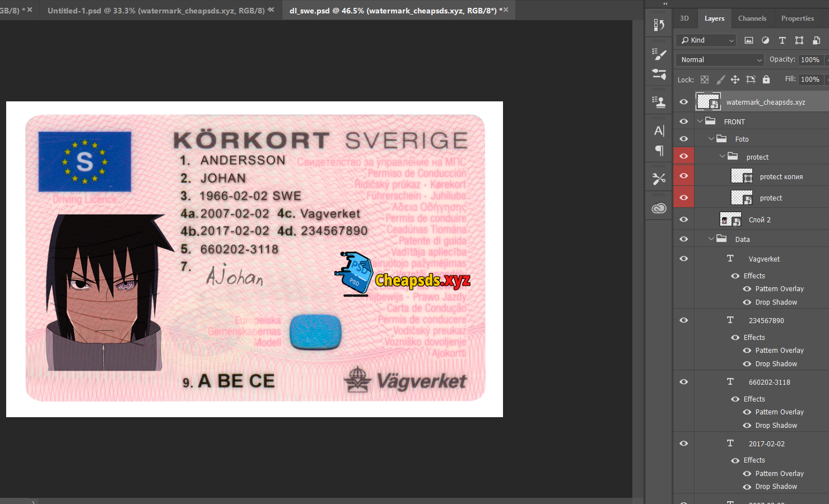Open the Creative Cloud Libraries panel icon

(659, 208)
